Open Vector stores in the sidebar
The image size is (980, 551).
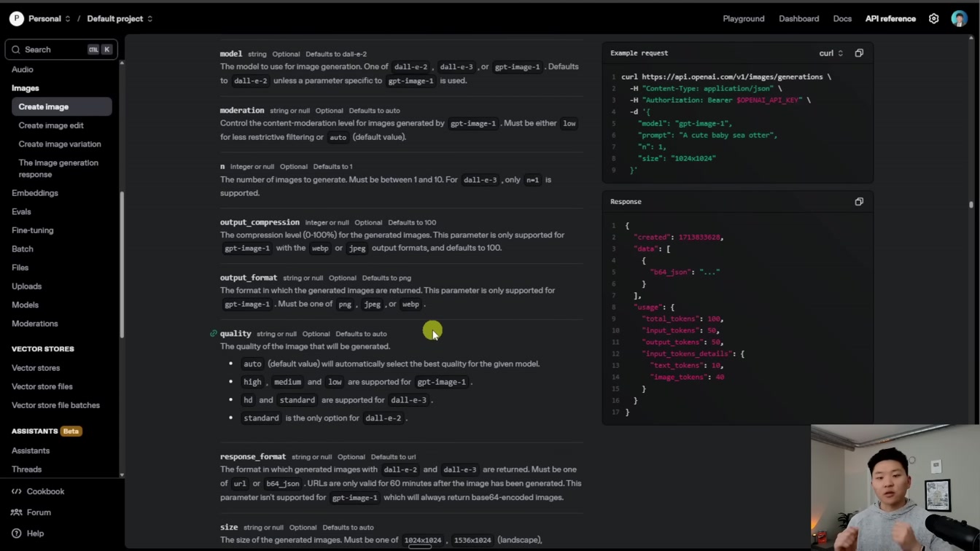pyautogui.click(x=36, y=368)
